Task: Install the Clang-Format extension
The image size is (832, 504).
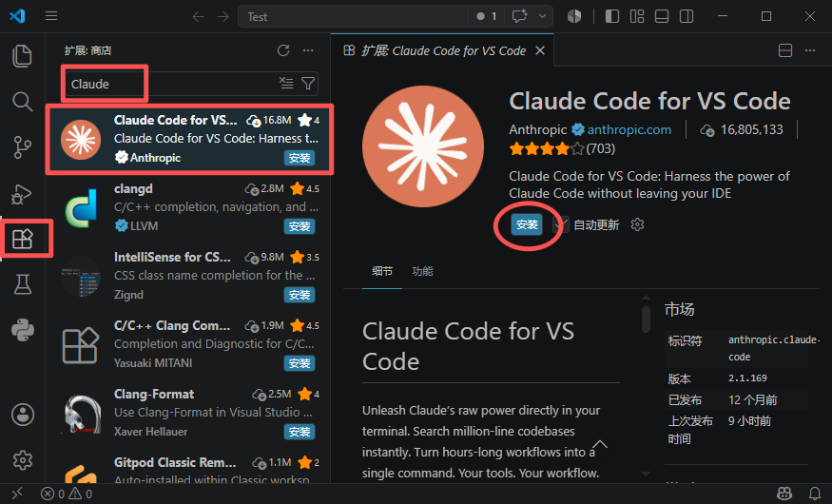Action: [300, 432]
